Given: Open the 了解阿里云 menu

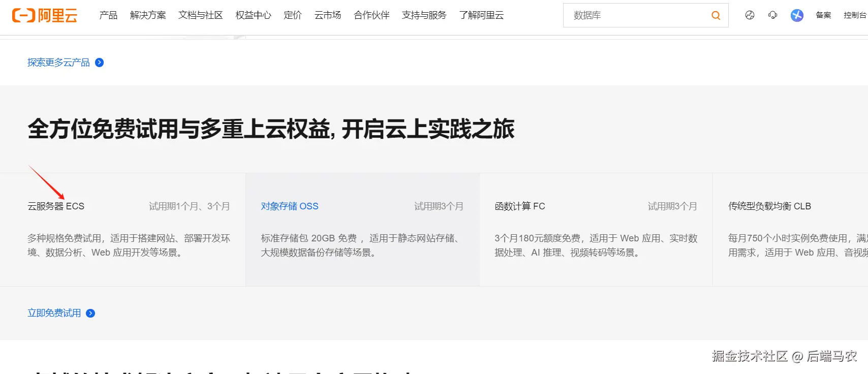Looking at the screenshot, I should pos(481,15).
